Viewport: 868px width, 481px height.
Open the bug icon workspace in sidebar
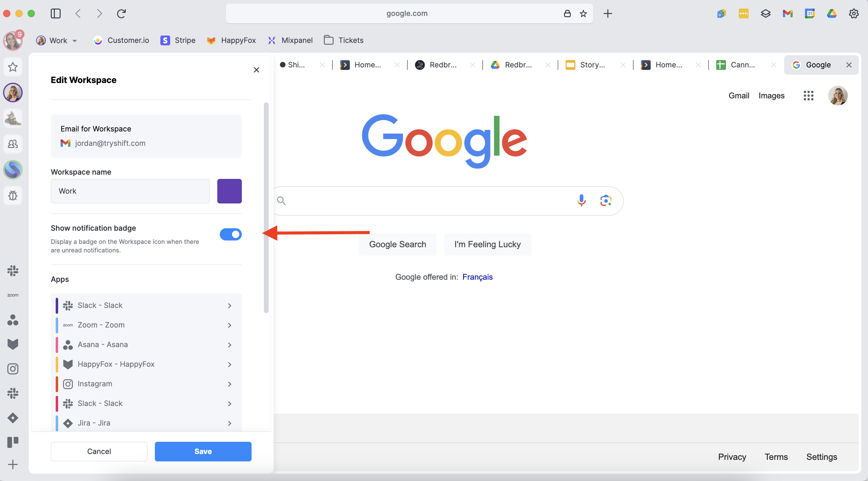coord(13,195)
